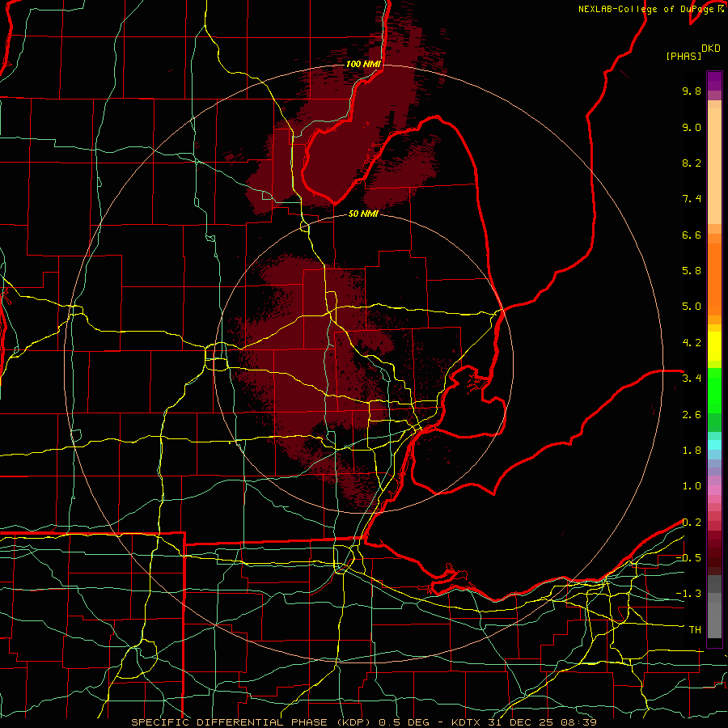Pick the purple segment atop the color bar
The image size is (728, 728).
pos(714,81)
